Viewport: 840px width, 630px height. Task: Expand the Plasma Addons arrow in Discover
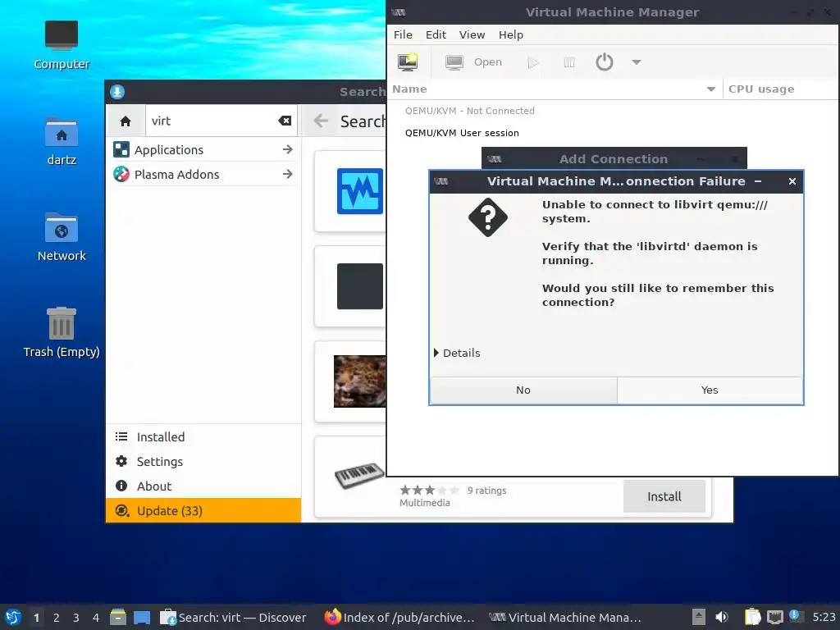tap(288, 174)
